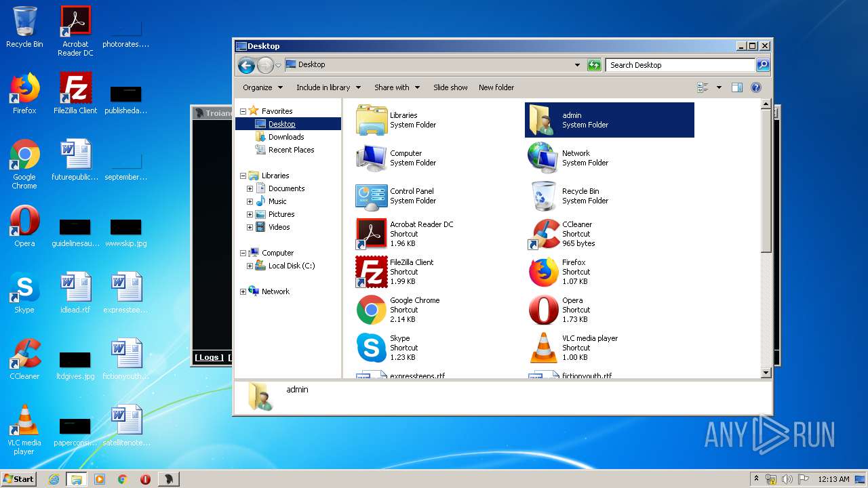Viewport: 868px width, 488px height.
Task: Click the Internet Explorer taskbar icon
Action: (54, 479)
